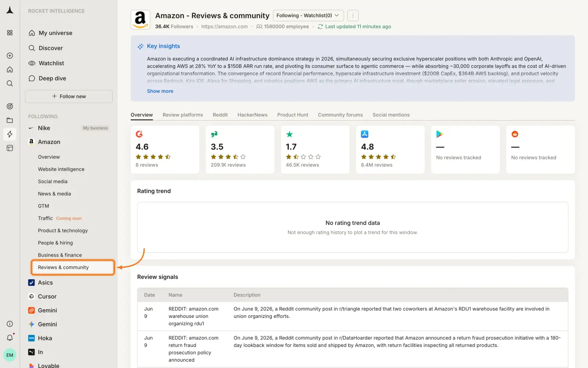
Task: Switch to the HackerNews tab
Action: (252, 115)
